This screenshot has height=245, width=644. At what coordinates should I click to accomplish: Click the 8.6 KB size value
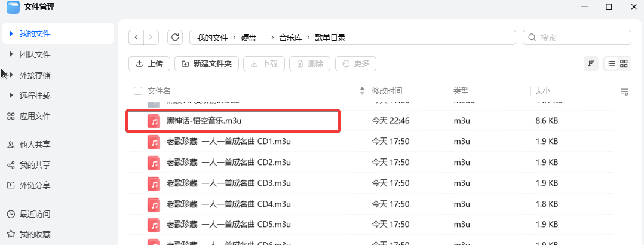point(547,121)
